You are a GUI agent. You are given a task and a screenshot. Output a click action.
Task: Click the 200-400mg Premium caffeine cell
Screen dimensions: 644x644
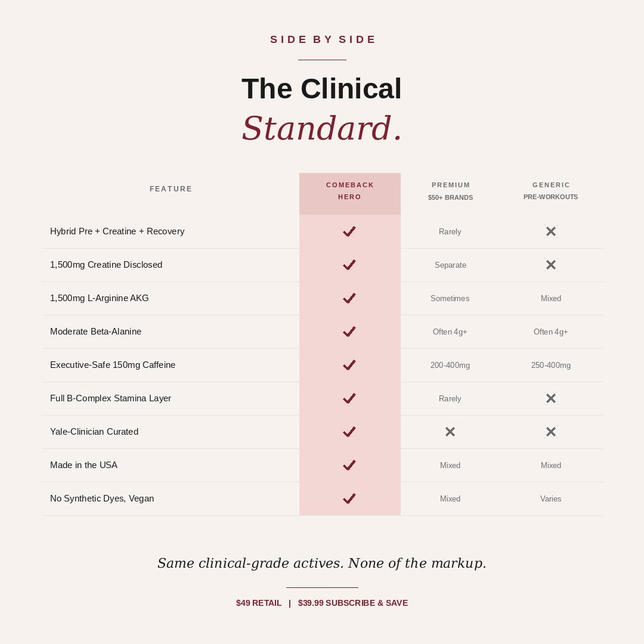[x=450, y=365]
